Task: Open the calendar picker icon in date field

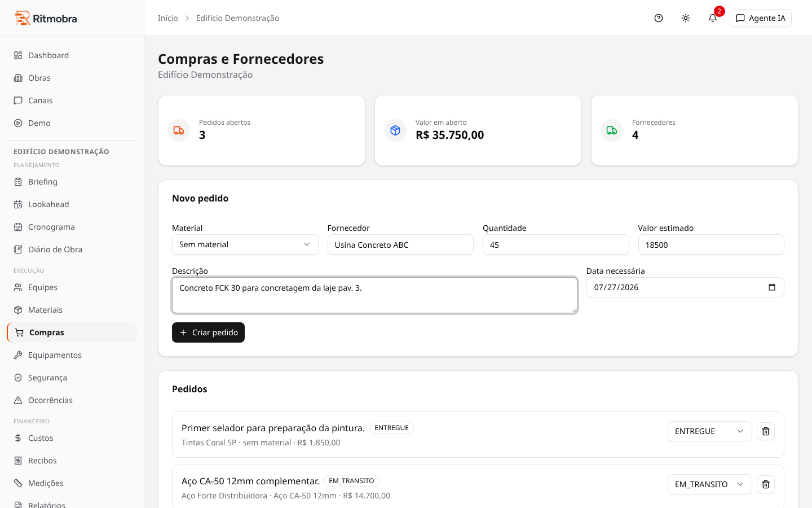Action: [772, 287]
